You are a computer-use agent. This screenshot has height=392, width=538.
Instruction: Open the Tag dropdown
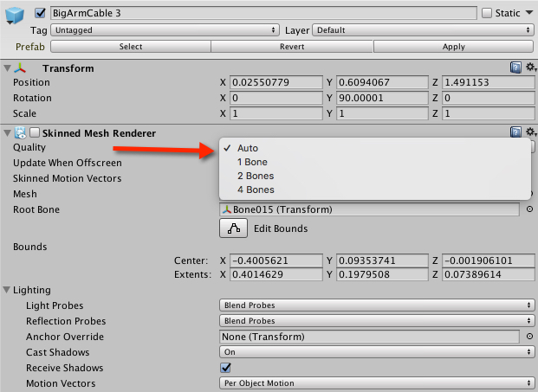(x=164, y=29)
